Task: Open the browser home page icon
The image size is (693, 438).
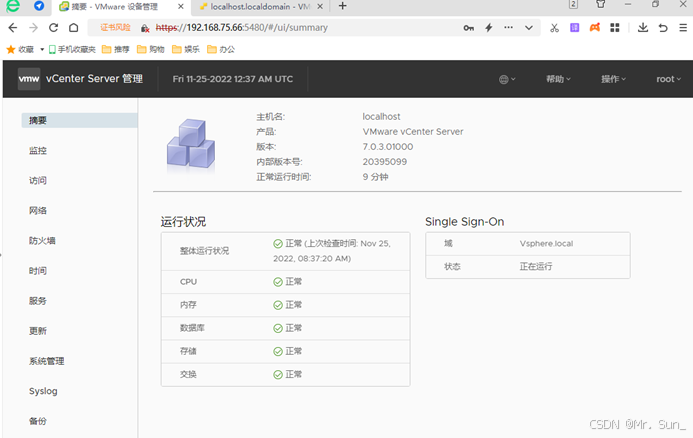Action: (74, 28)
